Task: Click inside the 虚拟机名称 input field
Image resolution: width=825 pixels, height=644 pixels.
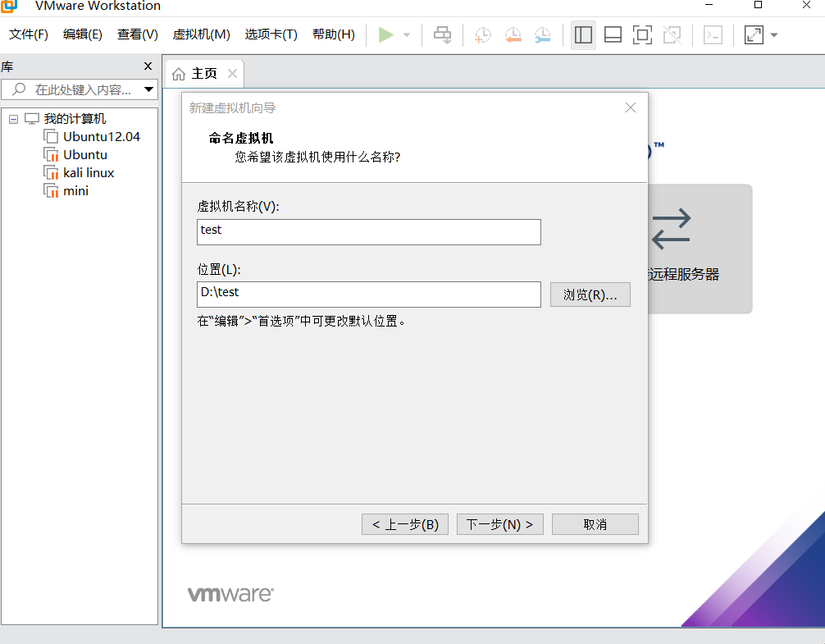Action: click(x=368, y=231)
